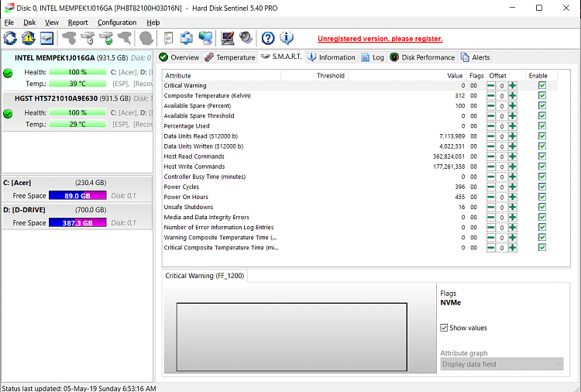Open the Attribute graph dropdown
This screenshot has width=581, height=392.
pyautogui.click(x=502, y=364)
